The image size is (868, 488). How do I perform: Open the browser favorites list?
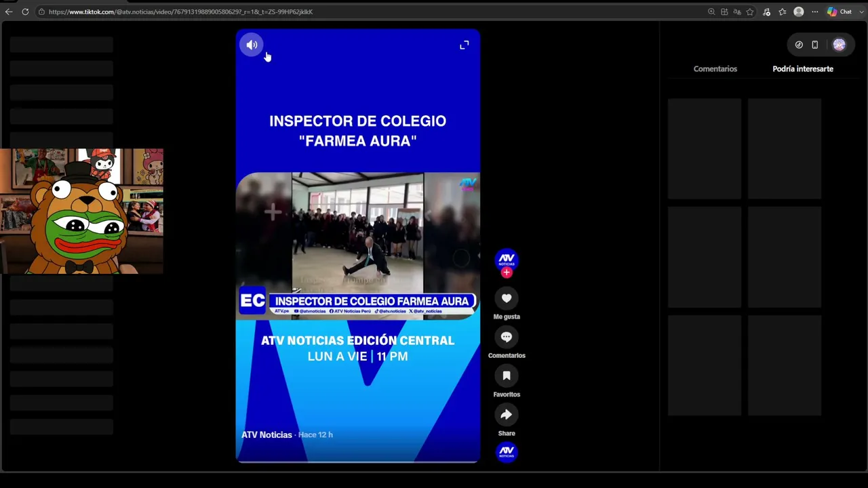pyautogui.click(x=783, y=12)
